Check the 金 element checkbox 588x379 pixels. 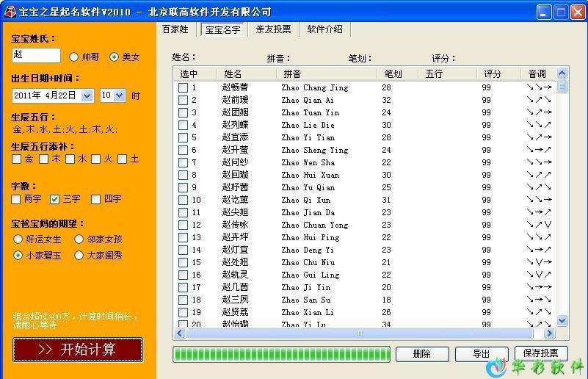(x=16, y=159)
